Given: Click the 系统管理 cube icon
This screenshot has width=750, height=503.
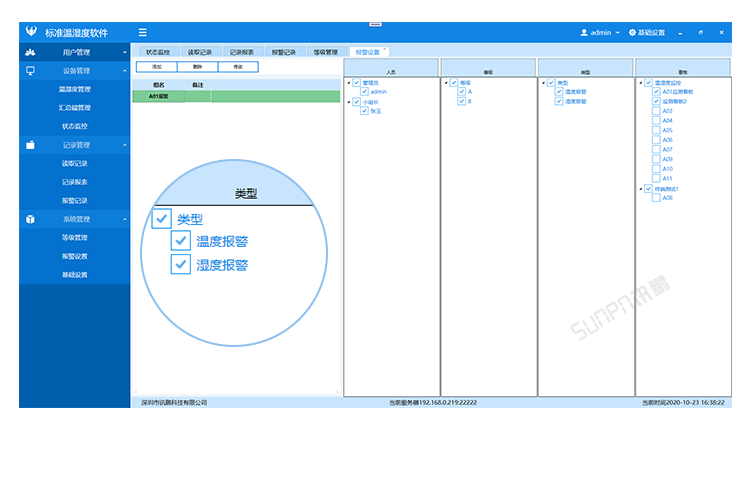Looking at the screenshot, I should pyautogui.click(x=30, y=219).
